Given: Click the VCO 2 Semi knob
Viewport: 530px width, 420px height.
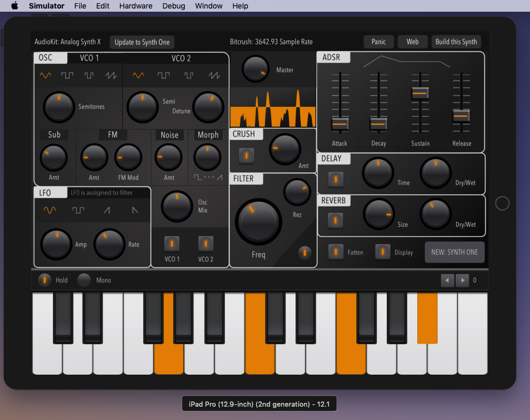Looking at the screenshot, I should 143,107.
